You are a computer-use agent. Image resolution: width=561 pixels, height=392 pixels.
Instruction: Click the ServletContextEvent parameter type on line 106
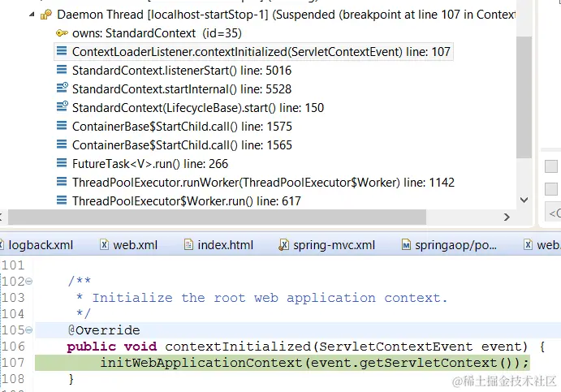coord(396,347)
